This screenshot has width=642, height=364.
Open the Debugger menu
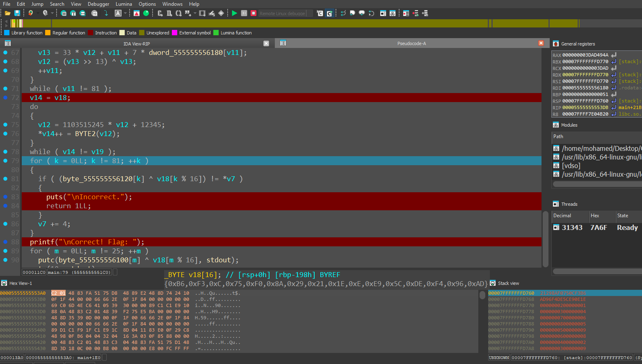98,4
